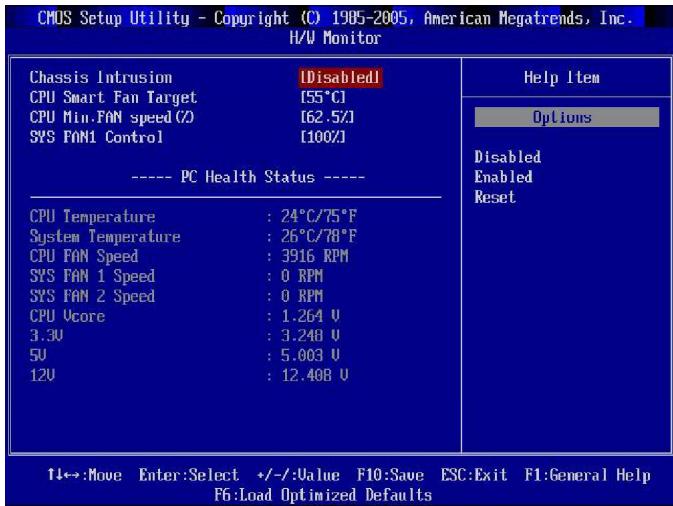Click the H/W Monitor page title
The image size is (673, 506).
(x=335, y=38)
